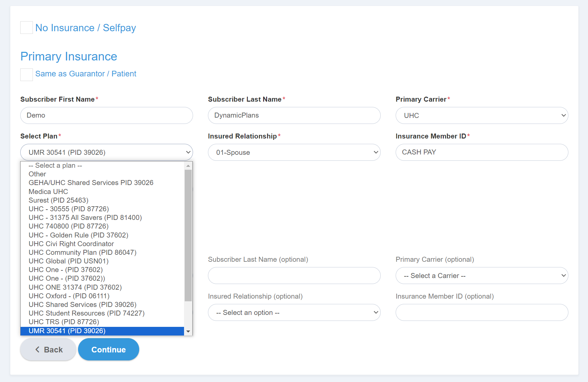Pick 'UHC One - (PID 37602)' option
Image resolution: width=588 pixels, height=382 pixels.
[102, 270]
